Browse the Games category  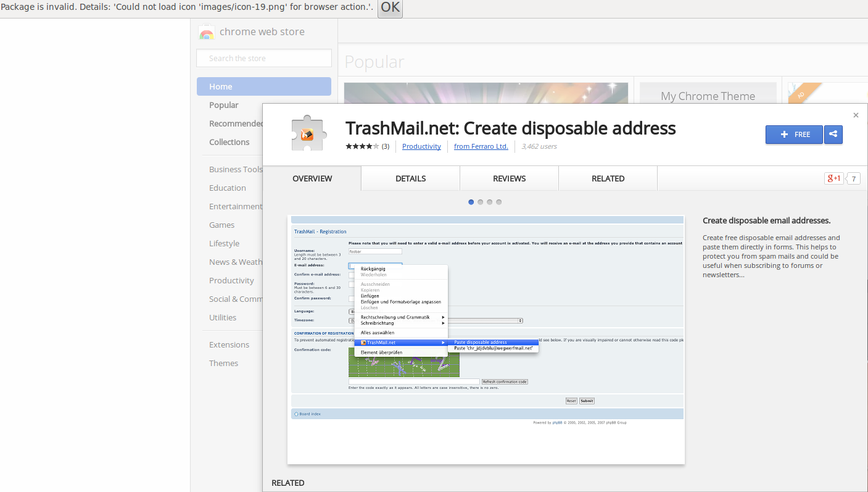pos(222,225)
